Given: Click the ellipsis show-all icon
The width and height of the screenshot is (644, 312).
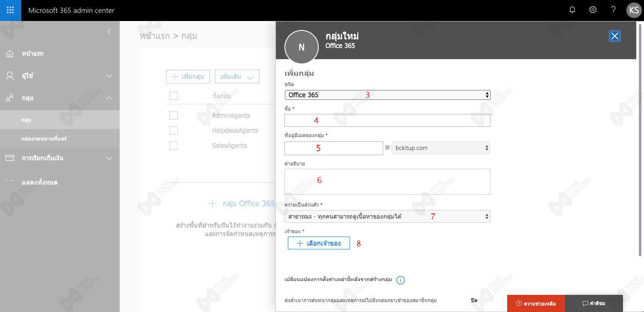Looking at the screenshot, I should click(9, 181).
